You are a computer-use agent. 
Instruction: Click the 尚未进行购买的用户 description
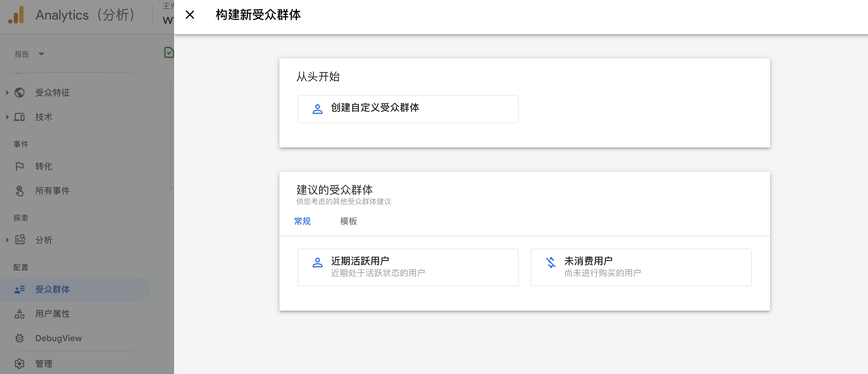click(x=603, y=273)
